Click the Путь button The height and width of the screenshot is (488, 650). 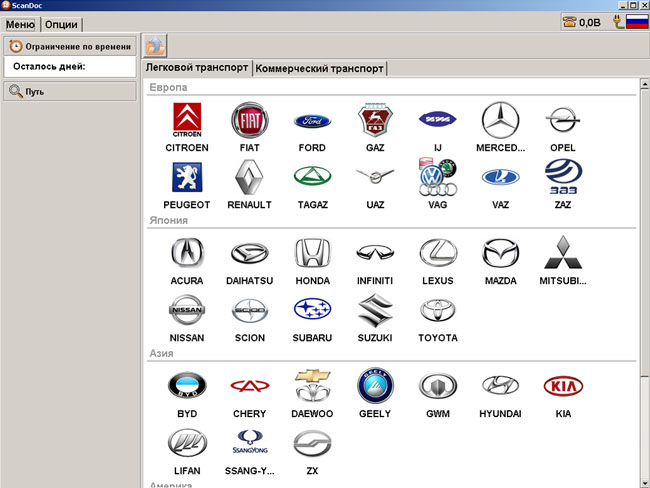pos(69,91)
